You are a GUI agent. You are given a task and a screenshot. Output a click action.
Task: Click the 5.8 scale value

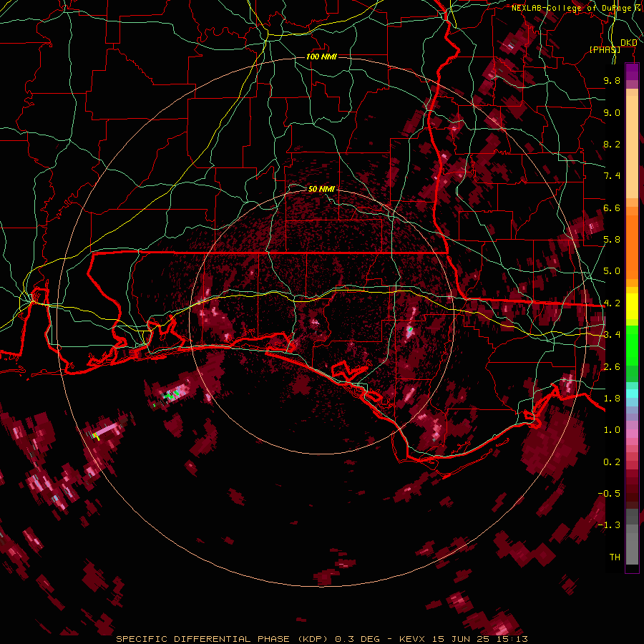click(x=612, y=240)
